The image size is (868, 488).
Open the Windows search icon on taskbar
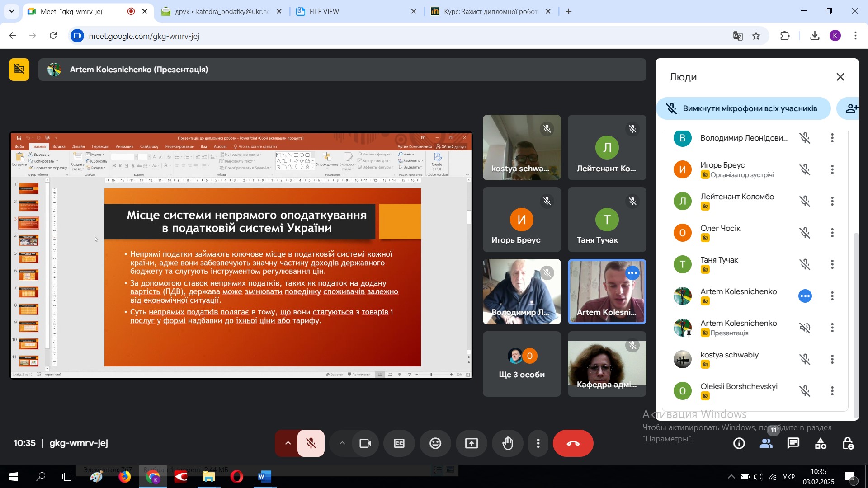[x=41, y=477]
